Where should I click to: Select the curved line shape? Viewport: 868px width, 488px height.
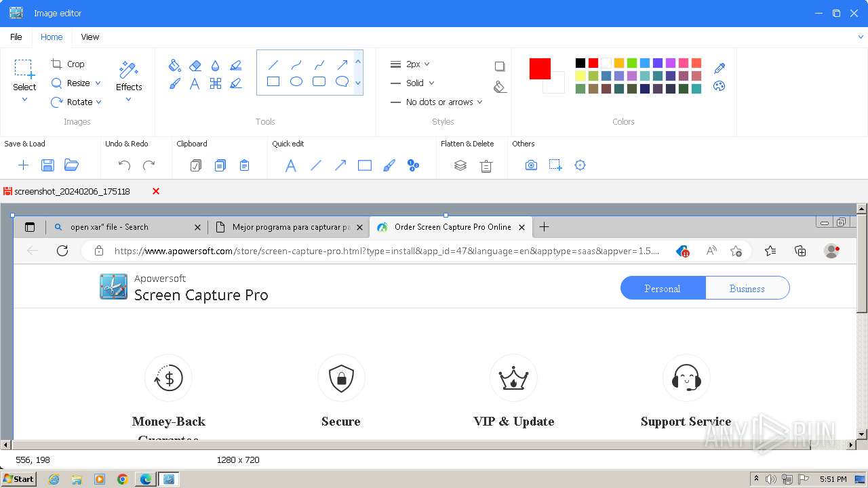[x=296, y=65]
